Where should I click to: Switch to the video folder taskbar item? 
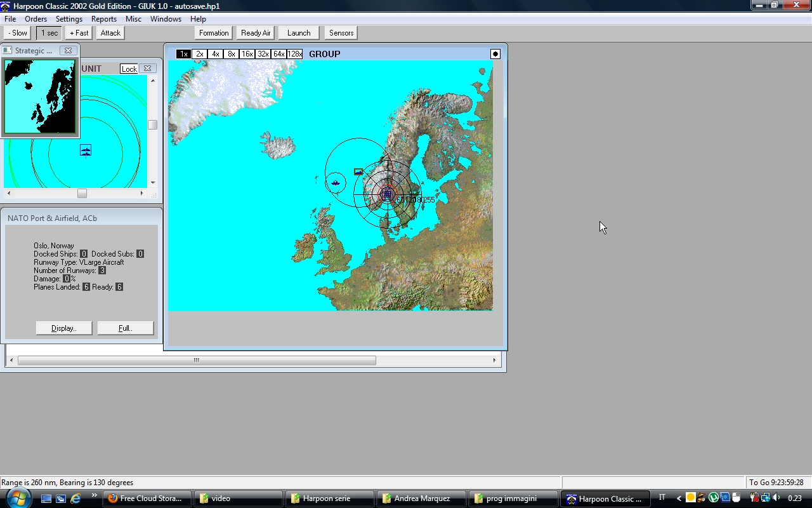[238, 498]
